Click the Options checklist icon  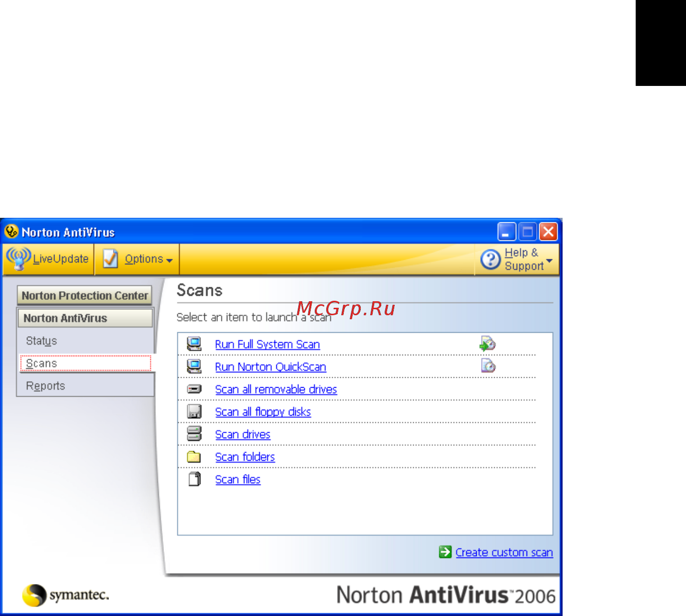point(110,259)
